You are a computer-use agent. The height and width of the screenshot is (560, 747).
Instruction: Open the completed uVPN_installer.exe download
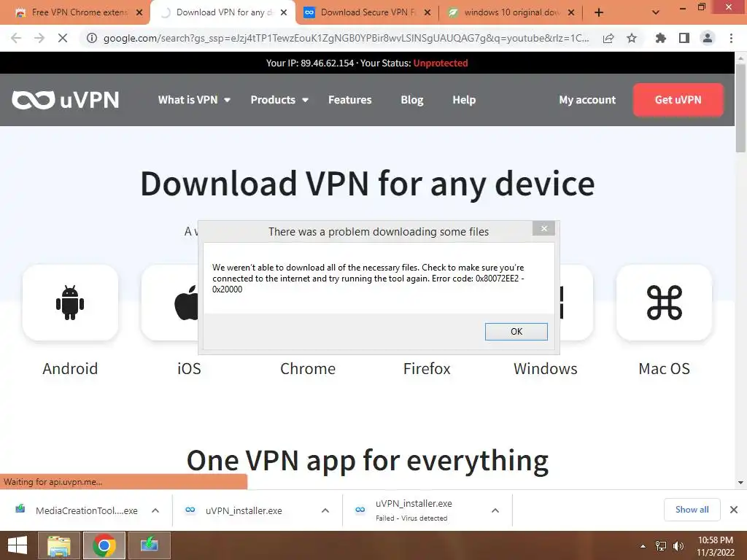(244, 510)
